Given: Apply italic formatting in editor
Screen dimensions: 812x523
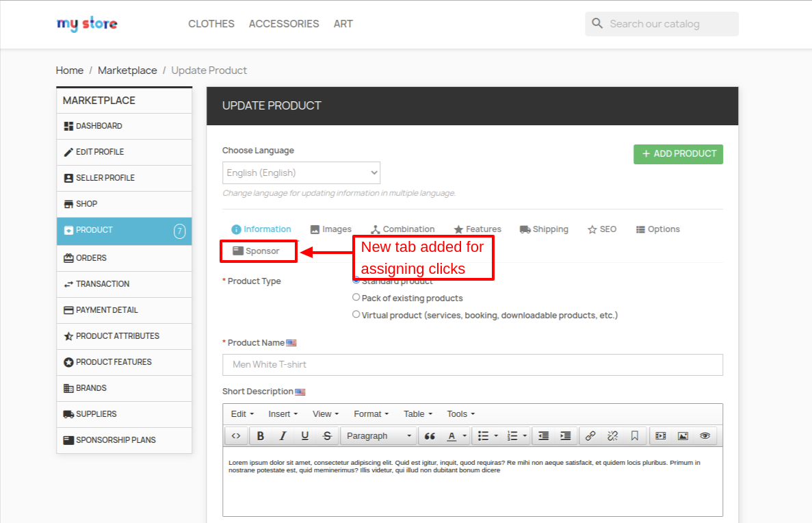Looking at the screenshot, I should coord(283,436).
